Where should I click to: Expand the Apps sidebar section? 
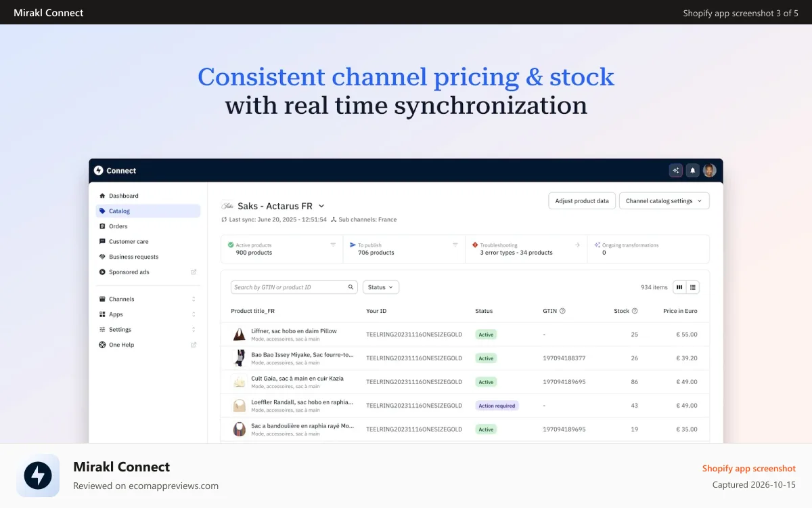coord(194,314)
